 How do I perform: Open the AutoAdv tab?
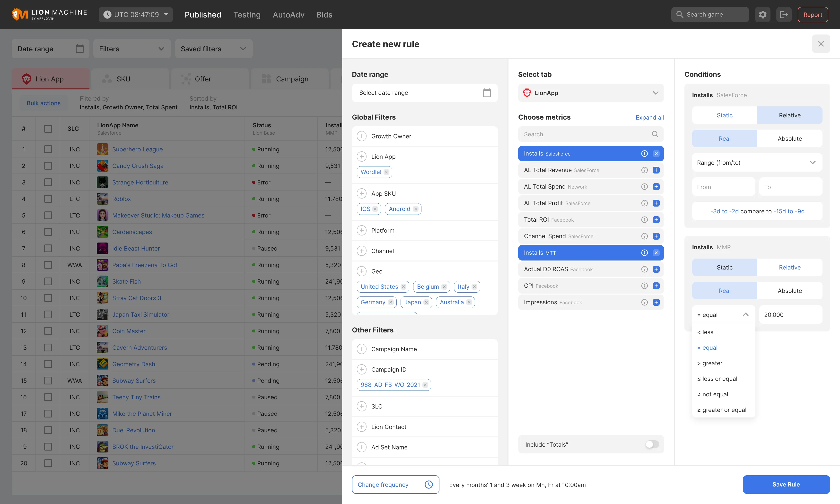pos(288,15)
